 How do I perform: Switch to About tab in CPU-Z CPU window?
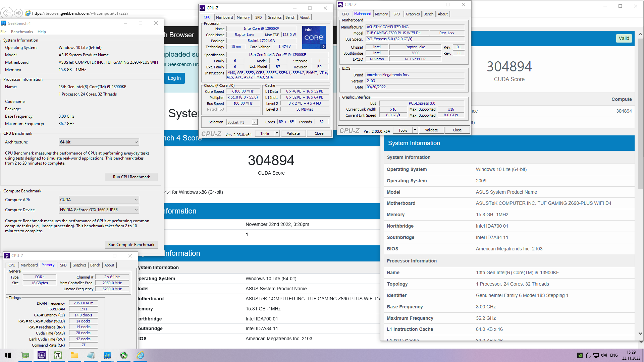pos(305,17)
